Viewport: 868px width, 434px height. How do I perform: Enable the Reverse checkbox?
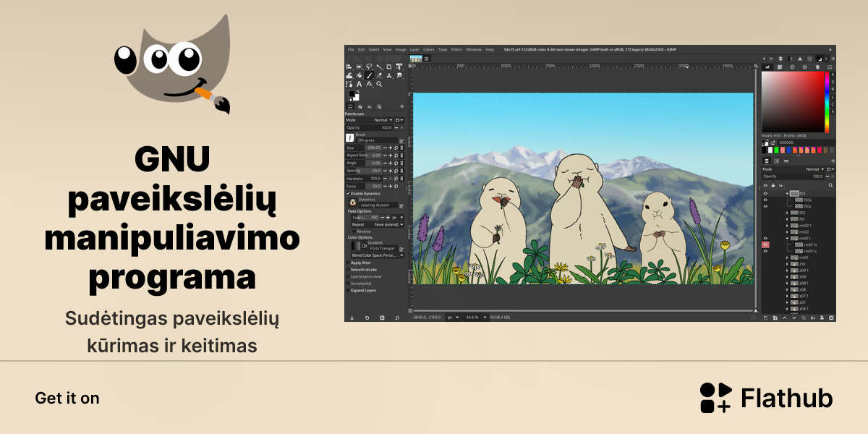pyautogui.click(x=354, y=231)
